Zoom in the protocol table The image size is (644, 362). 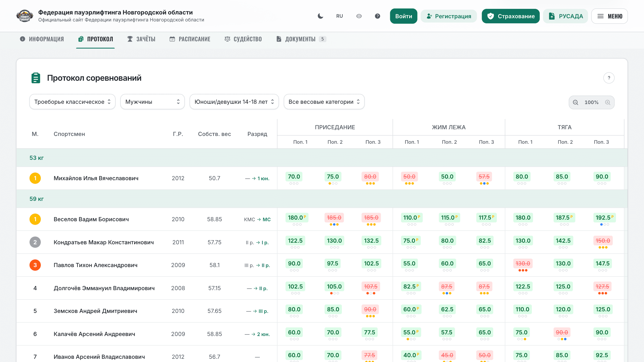(608, 102)
